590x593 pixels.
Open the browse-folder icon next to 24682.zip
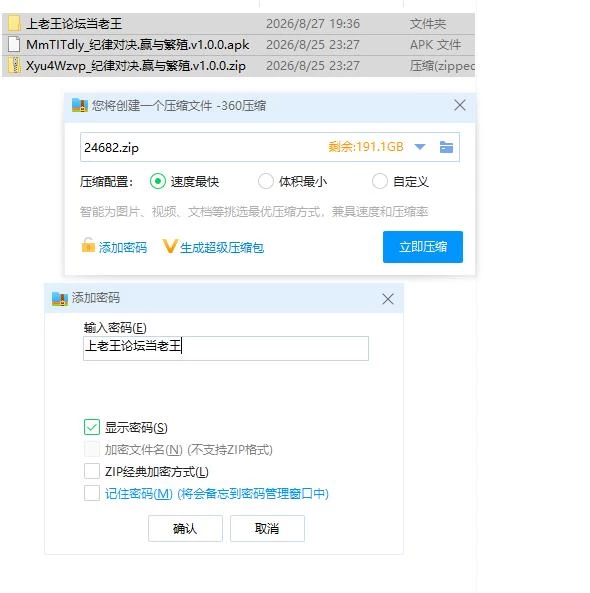[446, 147]
